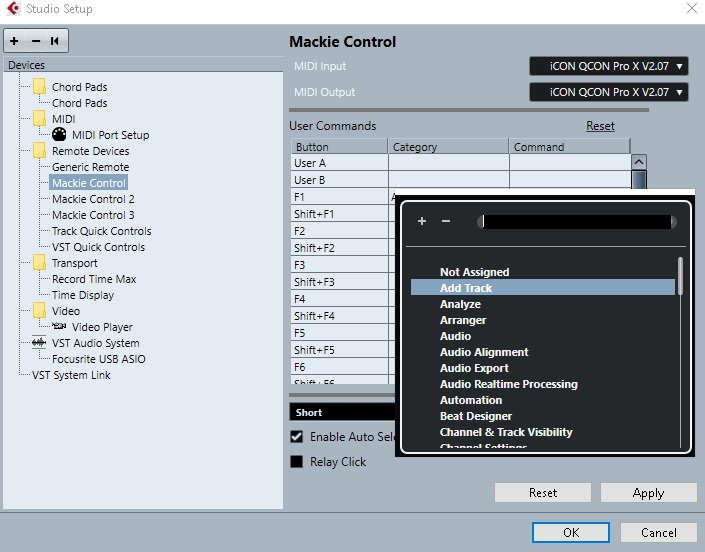Click the popup list scrollbar thumb
The width and height of the screenshot is (705, 552).
coord(680,276)
